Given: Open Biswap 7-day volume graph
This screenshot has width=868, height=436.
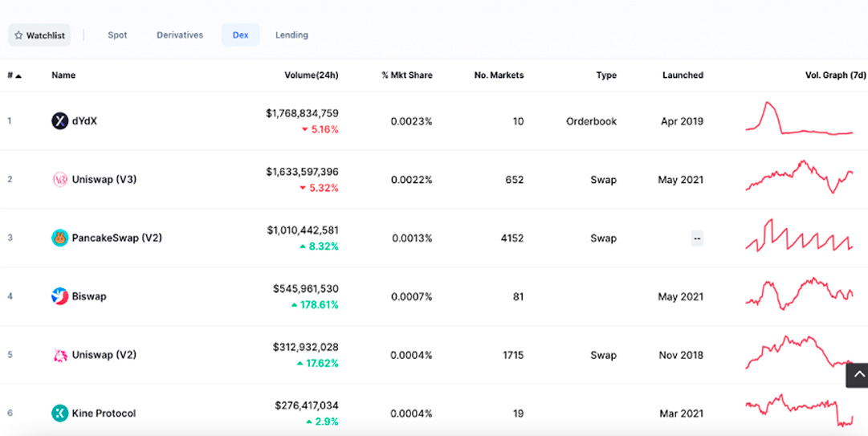Looking at the screenshot, I should [800, 294].
